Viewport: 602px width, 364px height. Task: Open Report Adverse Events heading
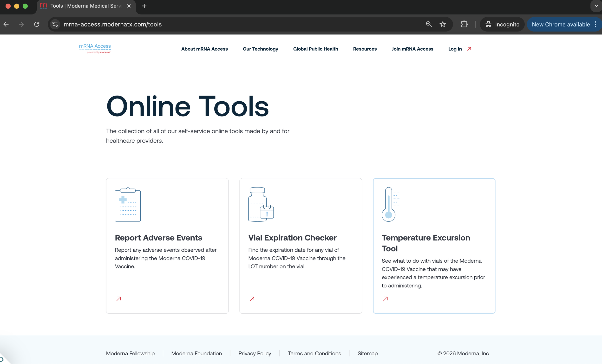[158, 238]
